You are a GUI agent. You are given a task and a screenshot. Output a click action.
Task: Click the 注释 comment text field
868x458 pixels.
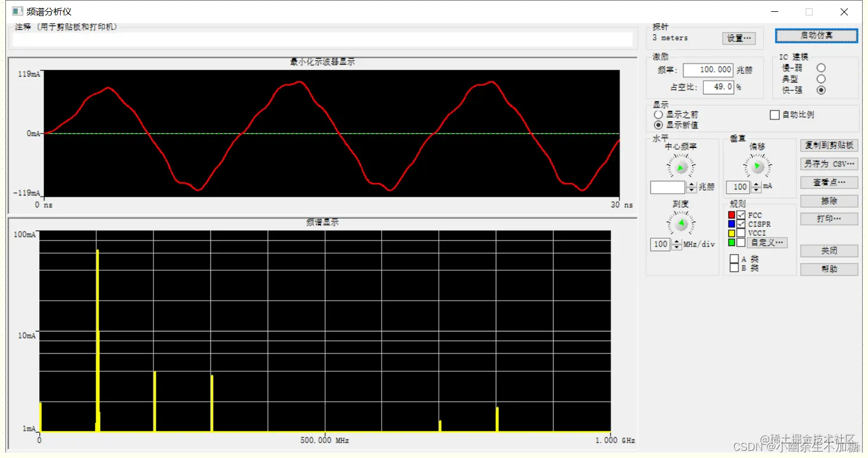click(322, 39)
